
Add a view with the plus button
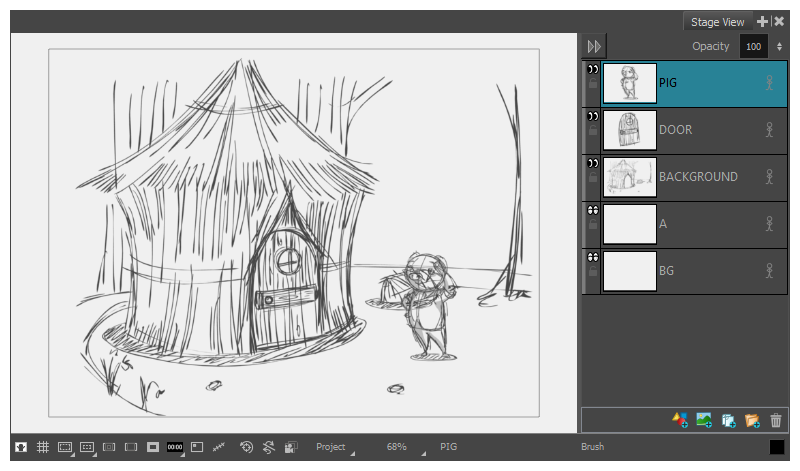click(x=762, y=22)
